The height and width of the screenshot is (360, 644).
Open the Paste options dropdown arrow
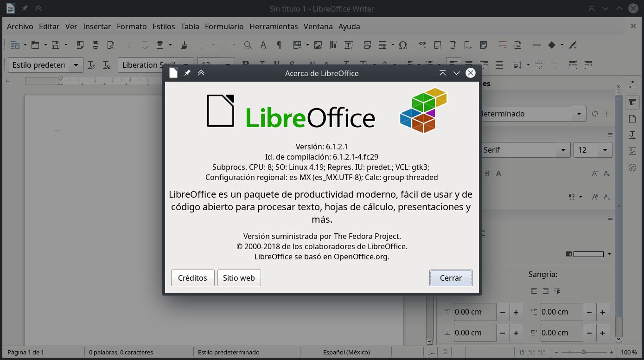point(170,45)
